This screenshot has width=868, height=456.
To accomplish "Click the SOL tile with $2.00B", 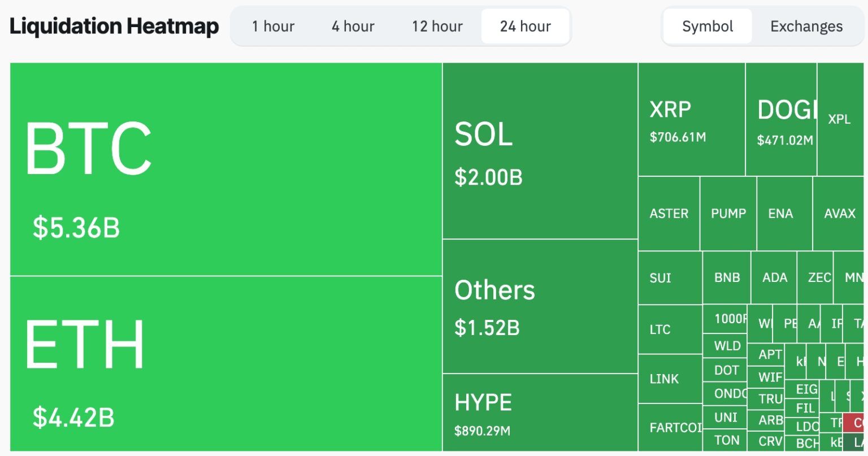I will pos(540,150).
